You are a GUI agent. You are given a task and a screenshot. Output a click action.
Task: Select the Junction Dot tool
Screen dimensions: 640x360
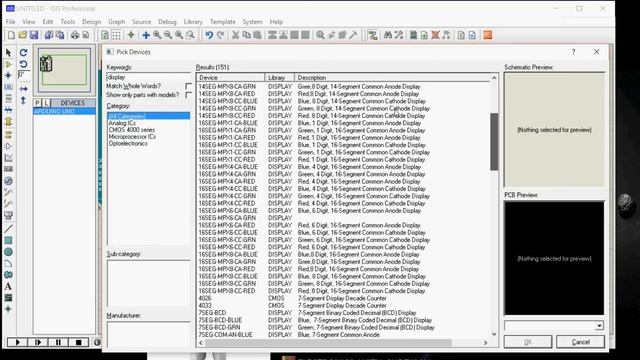pyautogui.click(x=8, y=76)
